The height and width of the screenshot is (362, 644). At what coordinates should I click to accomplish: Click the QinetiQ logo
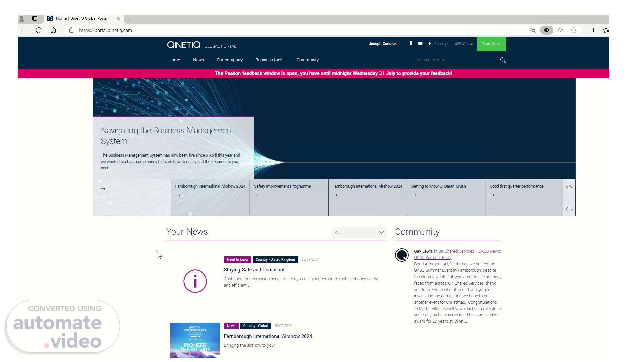pos(183,45)
